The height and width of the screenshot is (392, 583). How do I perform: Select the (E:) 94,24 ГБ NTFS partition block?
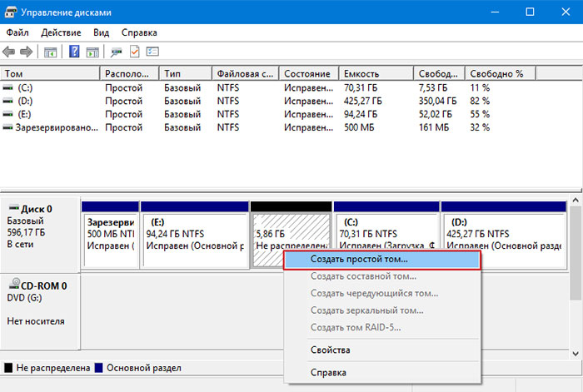(x=194, y=234)
